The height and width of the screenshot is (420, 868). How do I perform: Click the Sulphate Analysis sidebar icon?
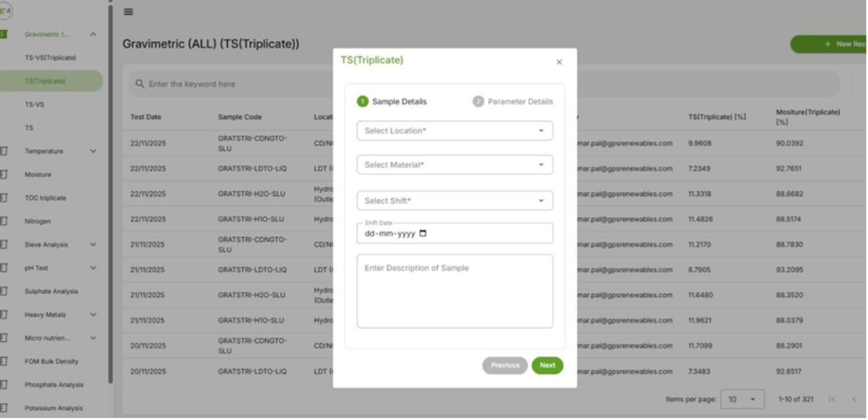[3, 291]
